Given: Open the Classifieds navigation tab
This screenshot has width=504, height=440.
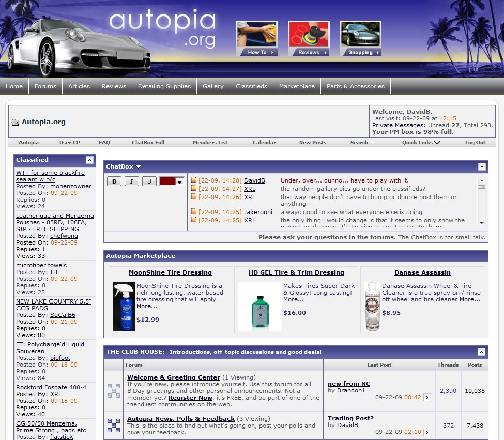Looking at the screenshot, I should pyautogui.click(x=251, y=86).
